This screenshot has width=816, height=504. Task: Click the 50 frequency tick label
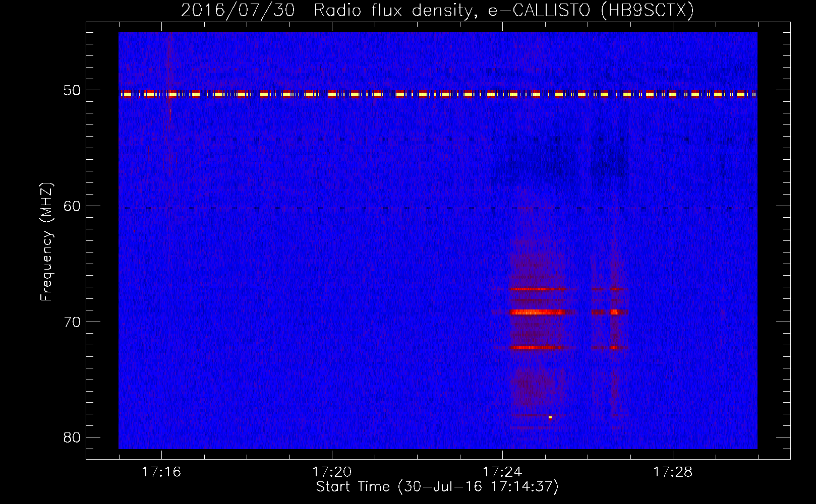click(x=72, y=91)
